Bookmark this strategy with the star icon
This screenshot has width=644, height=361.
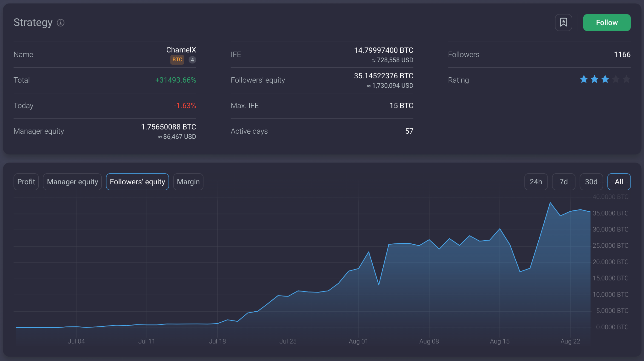563,23
